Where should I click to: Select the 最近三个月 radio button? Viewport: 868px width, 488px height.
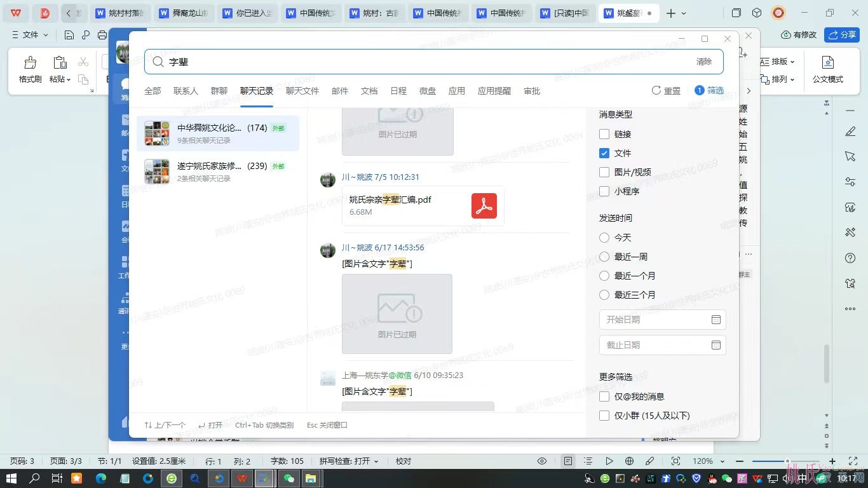[604, 295]
